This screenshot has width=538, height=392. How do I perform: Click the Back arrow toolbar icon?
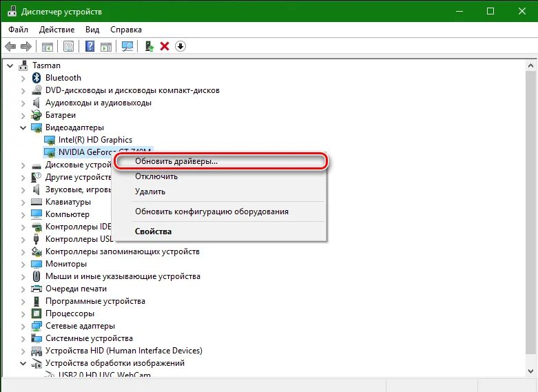(x=10, y=46)
